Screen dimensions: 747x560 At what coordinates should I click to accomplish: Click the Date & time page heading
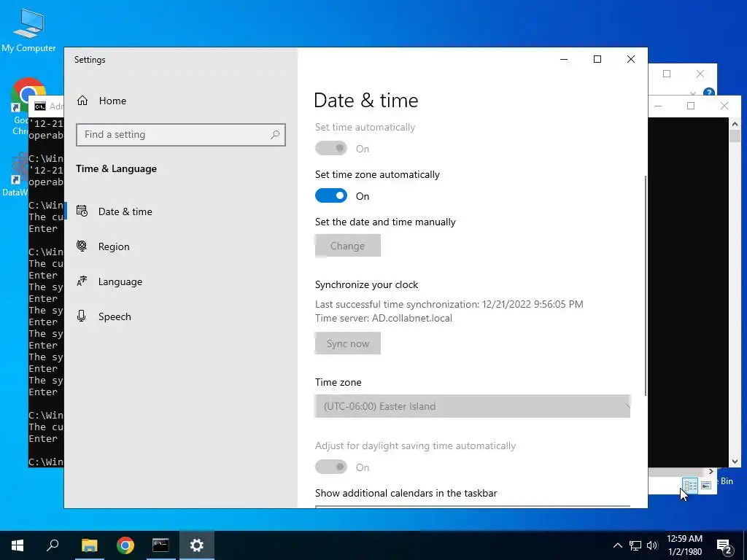pos(366,101)
